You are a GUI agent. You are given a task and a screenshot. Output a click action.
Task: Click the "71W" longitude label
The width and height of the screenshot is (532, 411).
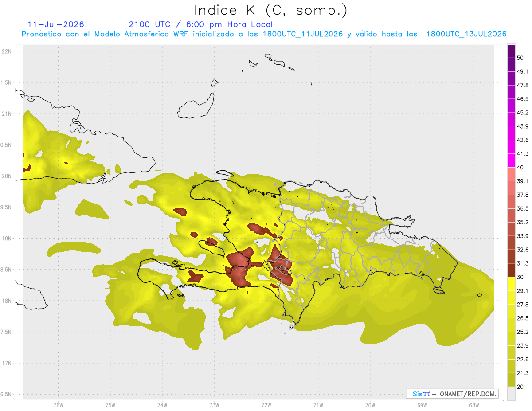point(318,405)
